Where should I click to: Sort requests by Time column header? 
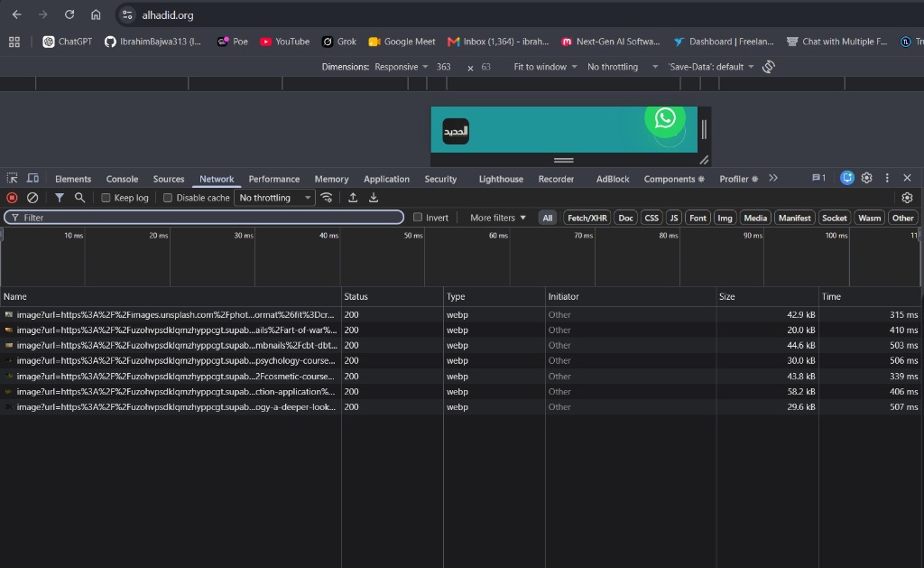click(871, 296)
